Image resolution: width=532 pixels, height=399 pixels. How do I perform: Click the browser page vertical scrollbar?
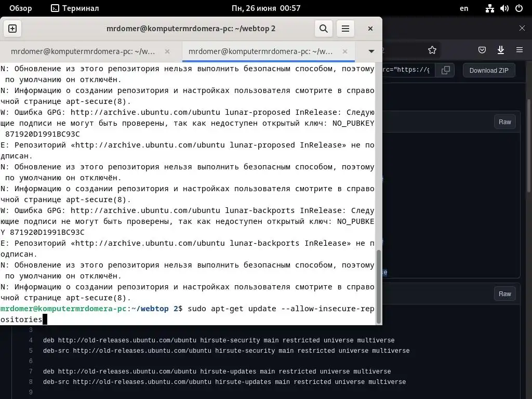(x=529, y=146)
